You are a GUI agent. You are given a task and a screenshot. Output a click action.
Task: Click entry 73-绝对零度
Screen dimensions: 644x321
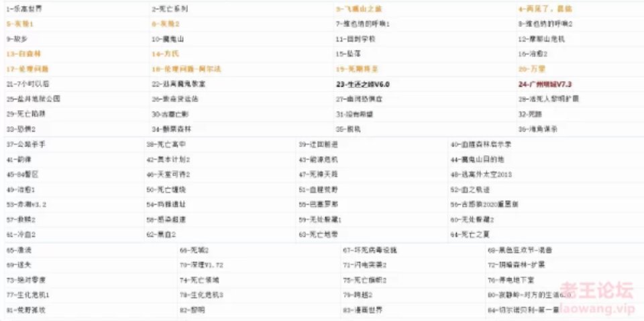pyautogui.click(x=24, y=279)
